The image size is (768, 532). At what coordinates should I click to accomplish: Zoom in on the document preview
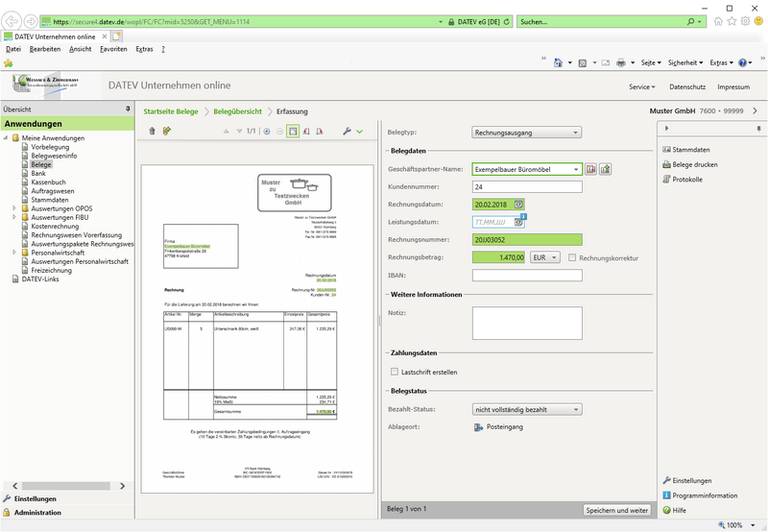(267, 132)
